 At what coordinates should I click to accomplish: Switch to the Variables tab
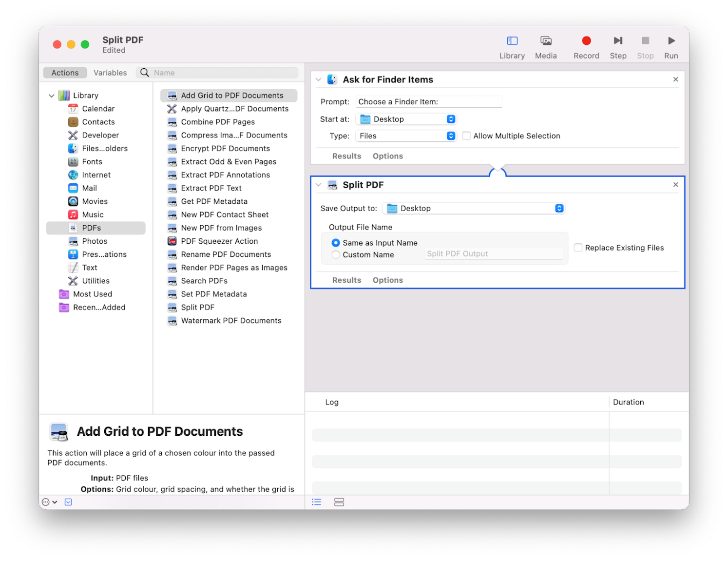[x=110, y=72]
